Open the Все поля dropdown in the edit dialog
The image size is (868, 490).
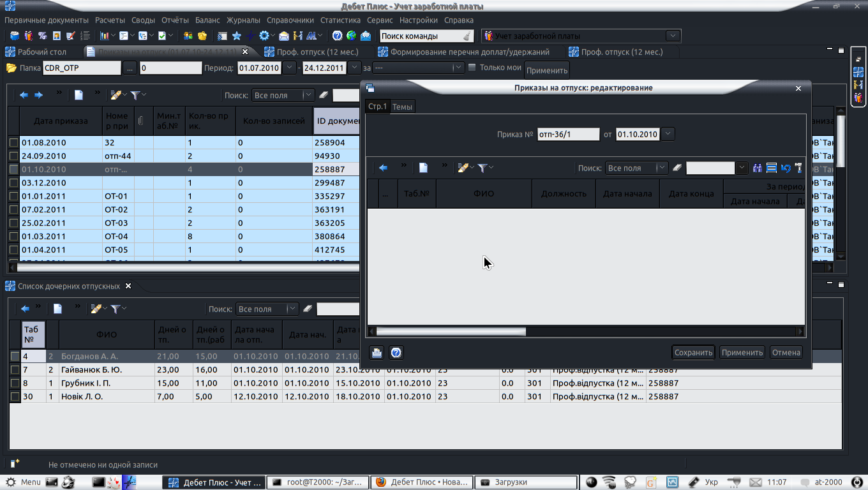pyautogui.click(x=661, y=168)
